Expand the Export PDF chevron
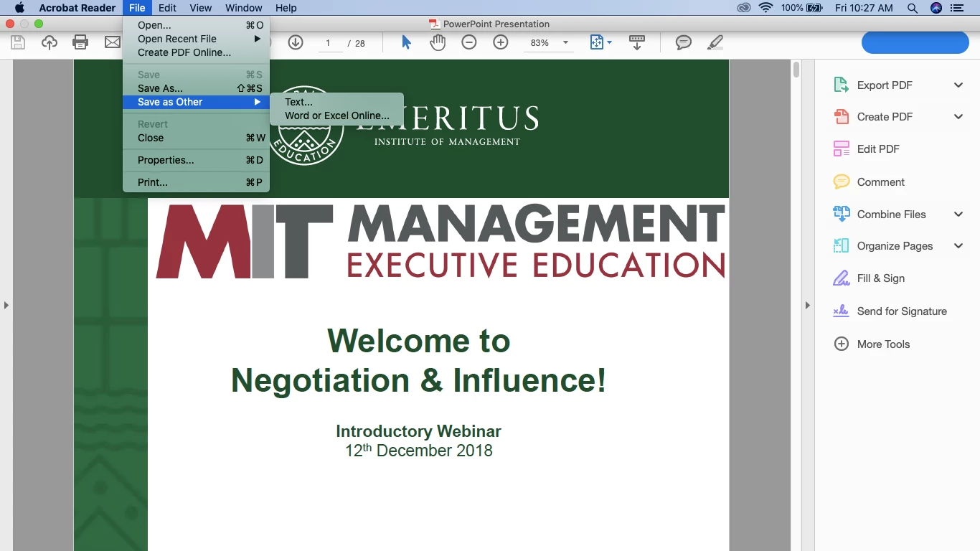Viewport: 980px width, 551px height. click(958, 85)
